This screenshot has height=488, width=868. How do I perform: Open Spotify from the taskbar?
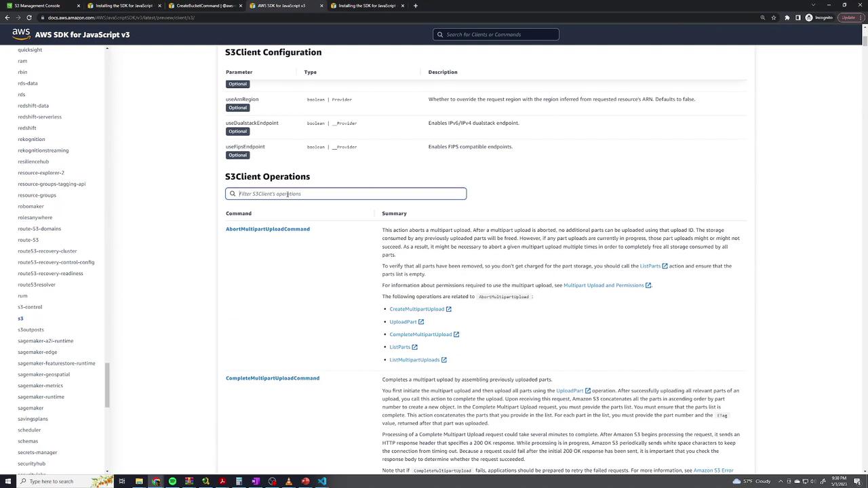point(172,481)
